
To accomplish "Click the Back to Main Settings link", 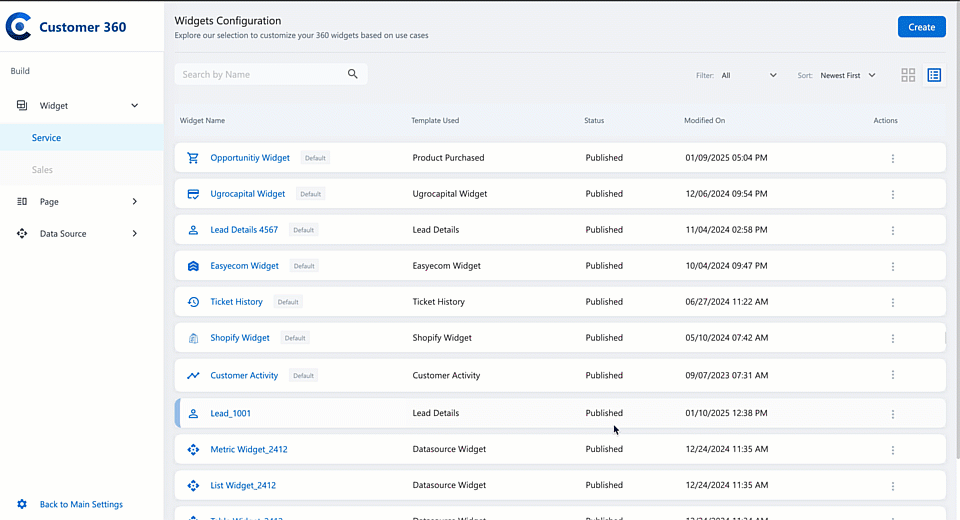I will point(81,504).
